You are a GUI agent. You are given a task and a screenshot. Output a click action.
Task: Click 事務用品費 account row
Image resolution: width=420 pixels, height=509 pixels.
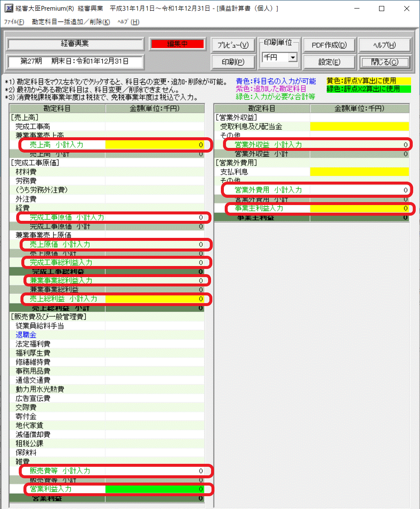click(107, 371)
